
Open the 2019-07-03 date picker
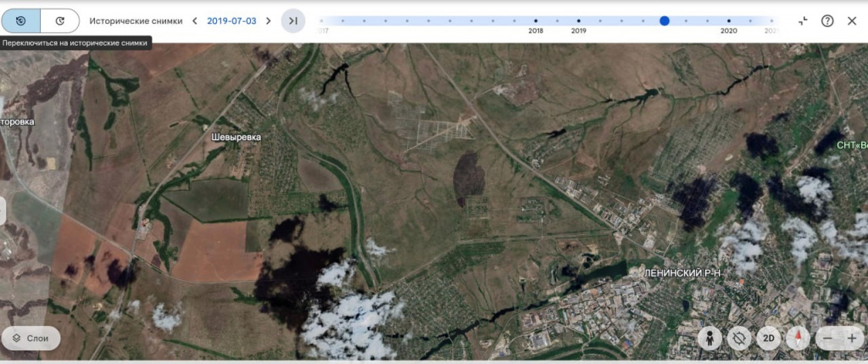[231, 20]
